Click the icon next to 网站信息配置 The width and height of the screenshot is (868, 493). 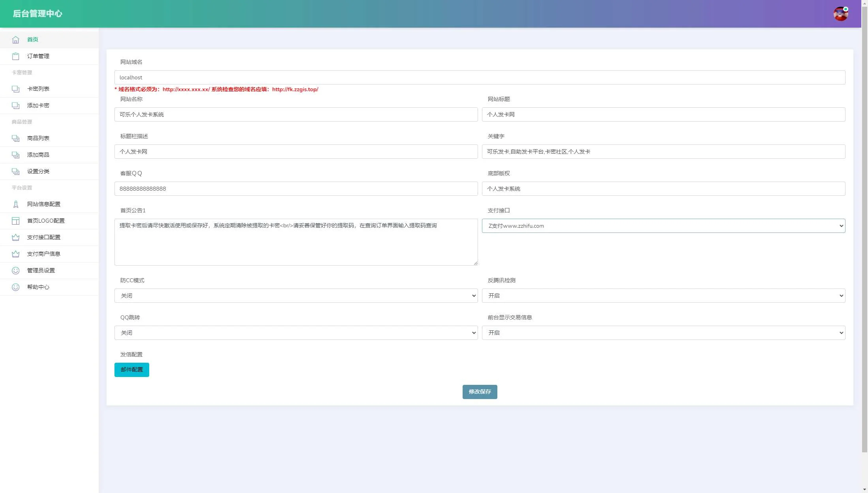(x=15, y=204)
